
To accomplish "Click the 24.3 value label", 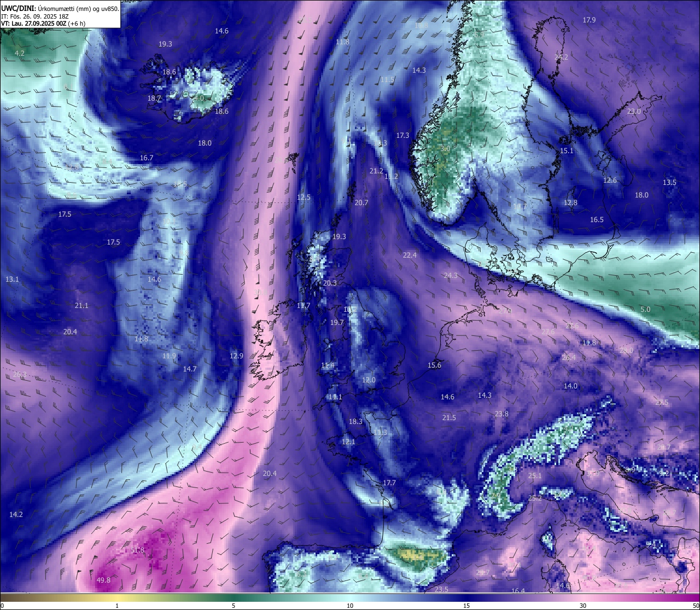I will 451,275.
